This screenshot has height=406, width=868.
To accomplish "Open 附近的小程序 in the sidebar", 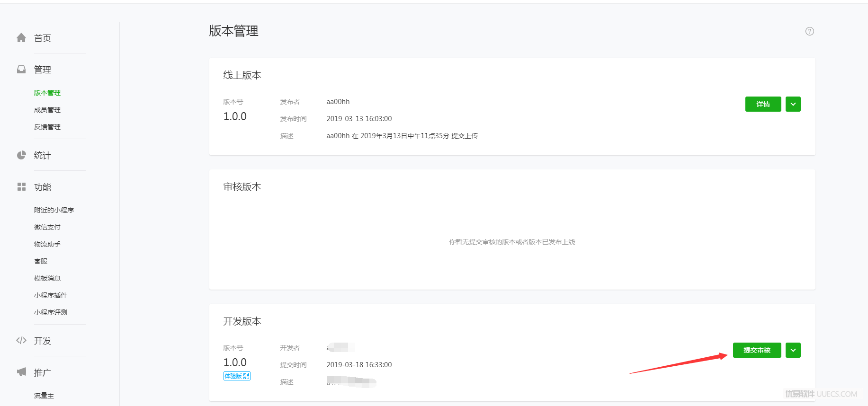I will pos(54,210).
